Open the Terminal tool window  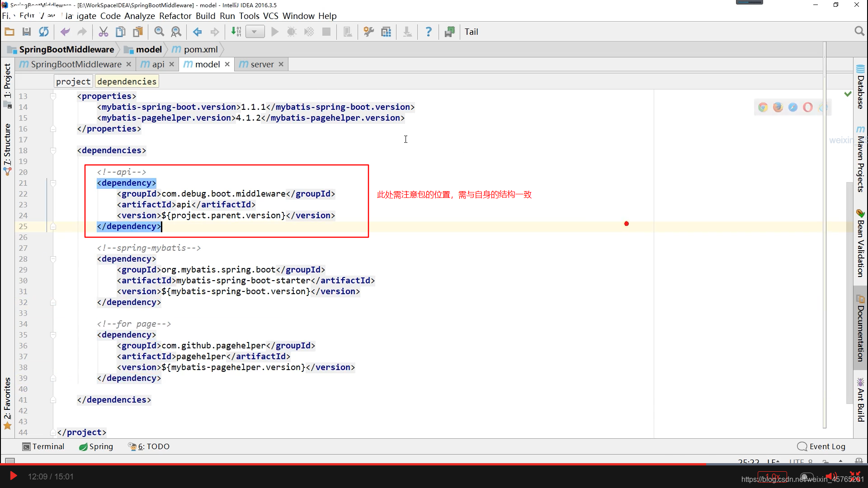coord(43,446)
